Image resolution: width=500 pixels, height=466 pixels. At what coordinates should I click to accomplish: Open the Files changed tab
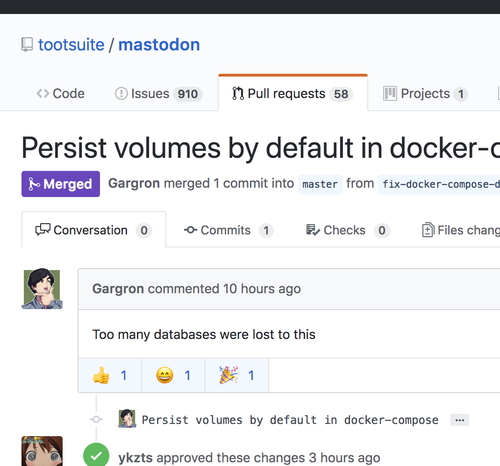pyautogui.click(x=461, y=230)
